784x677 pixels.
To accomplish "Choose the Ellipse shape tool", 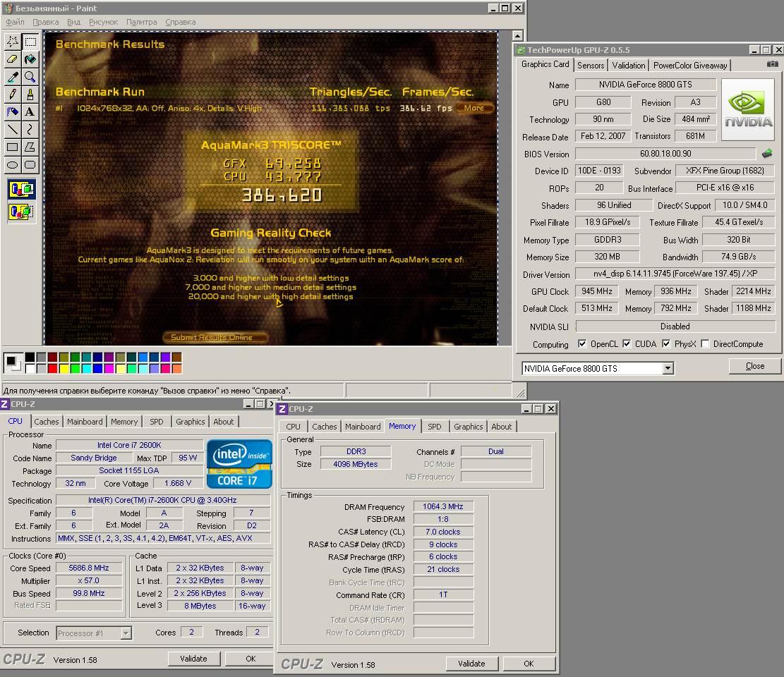I will click(13, 165).
